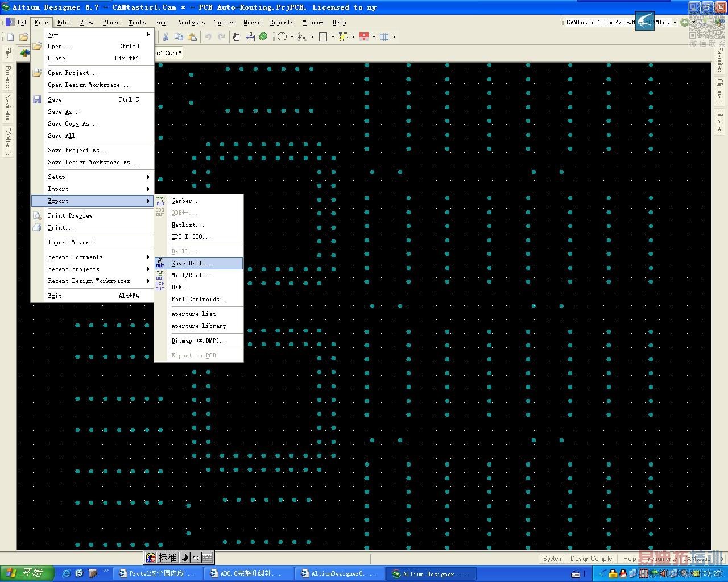The width and height of the screenshot is (728, 582).
Task: Click the green board chip toolbar icon
Action: point(263,37)
